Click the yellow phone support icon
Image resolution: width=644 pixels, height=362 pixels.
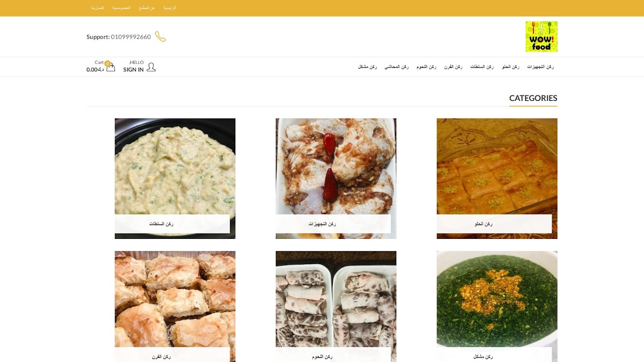tap(160, 37)
